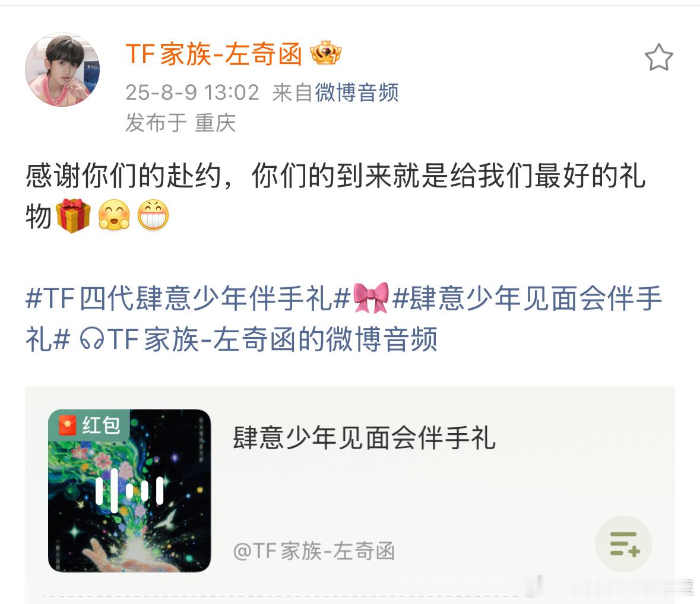This screenshot has height=604, width=700.
Task: Click the headphone icon before TF家族-左奇函的微博音频
Action: [x=92, y=339]
